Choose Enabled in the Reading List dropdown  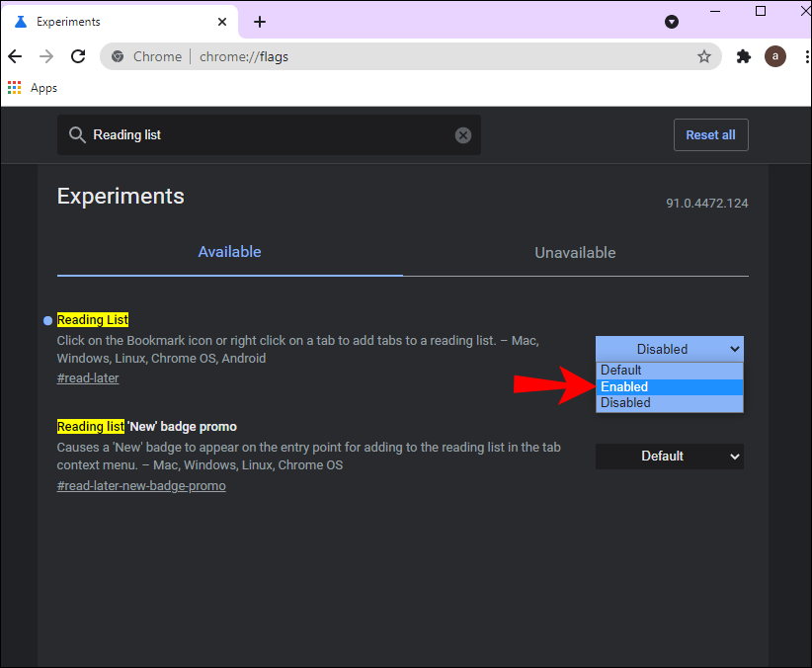coord(670,387)
